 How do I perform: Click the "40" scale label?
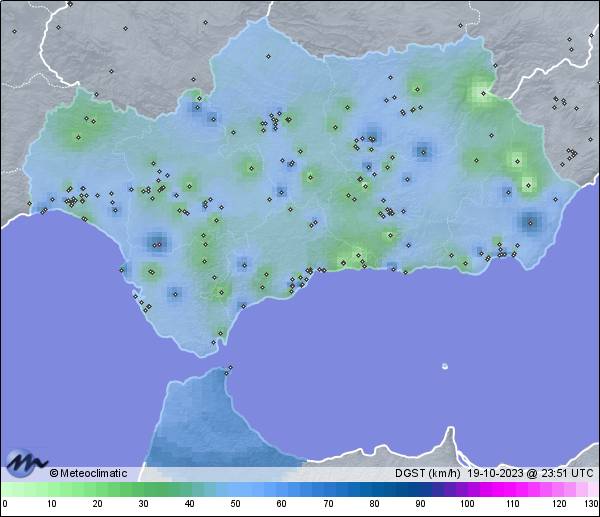click(x=189, y=503)
